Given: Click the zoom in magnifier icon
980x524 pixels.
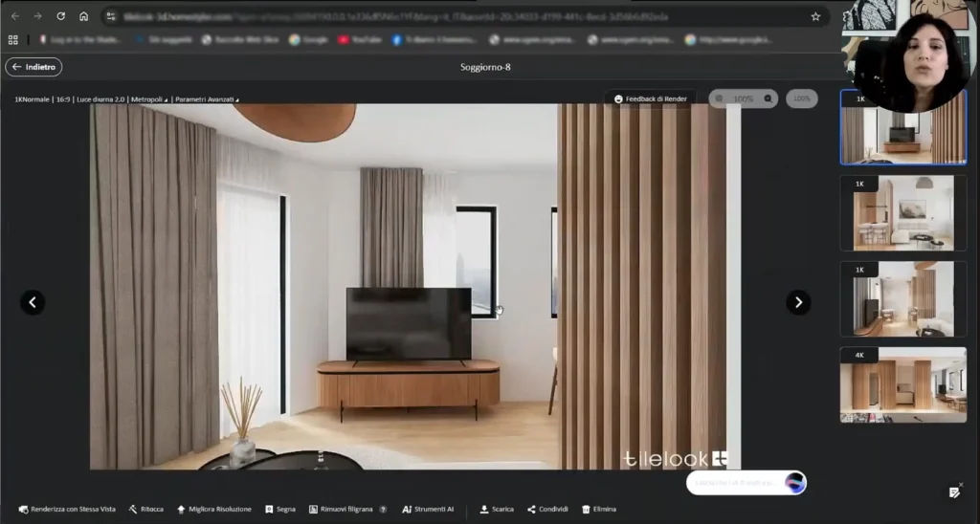Looking at the screenshot, I should tap(768, 98).
